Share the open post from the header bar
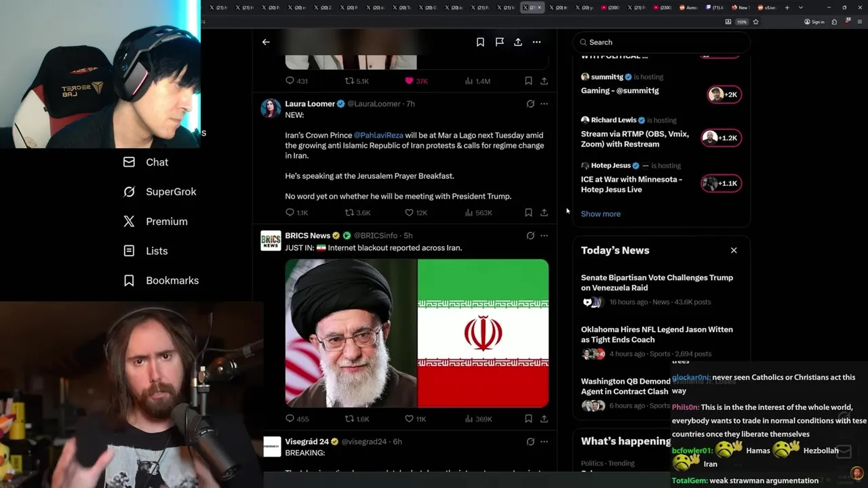The image size is (868, 488). pos(517,42)
